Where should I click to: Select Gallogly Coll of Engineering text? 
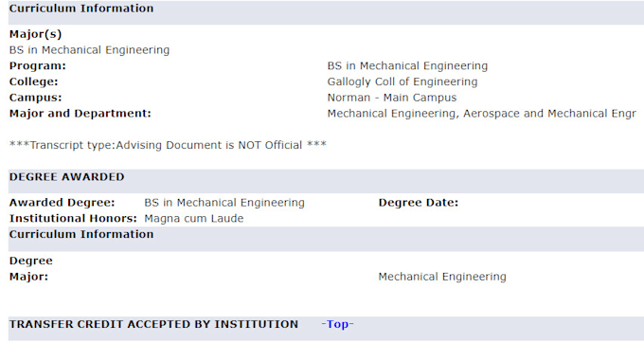coord(402,81)
